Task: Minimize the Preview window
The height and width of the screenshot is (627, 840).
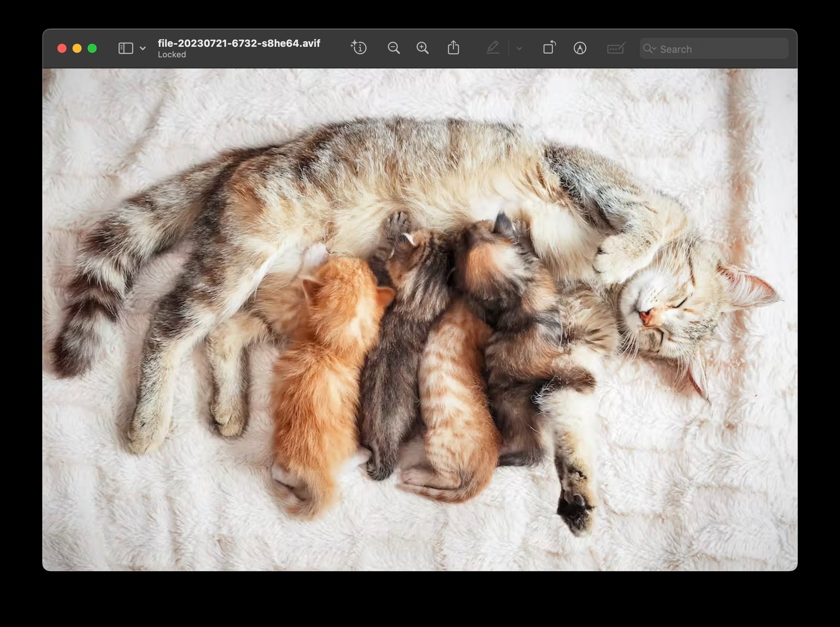Action: pos(77,49)
